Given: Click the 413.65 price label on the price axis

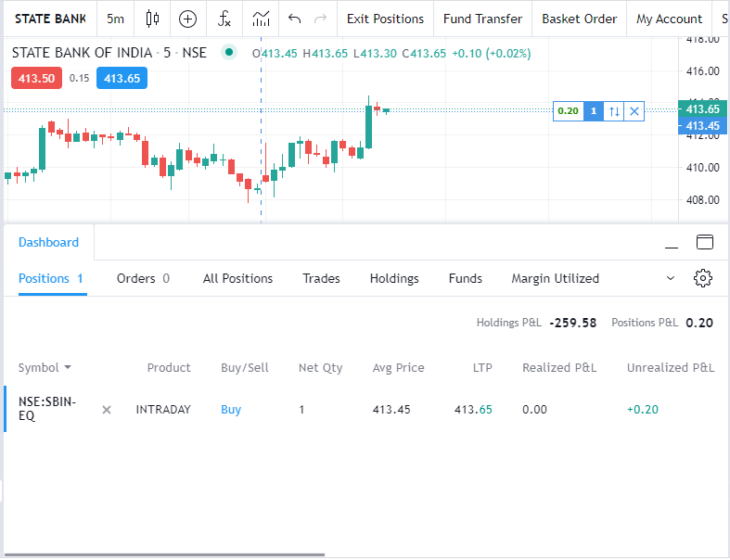Looking at the screenshot, I should click(x=702, y=108).
